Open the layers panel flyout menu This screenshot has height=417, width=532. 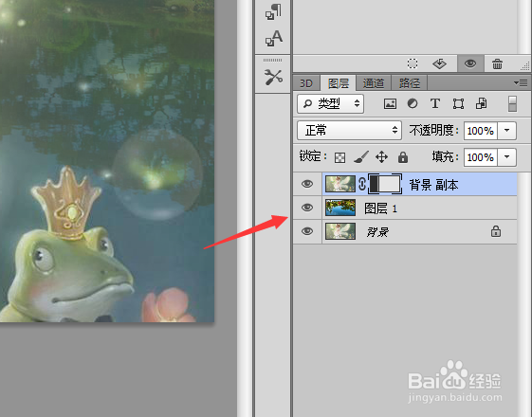(x=521, y=82)
